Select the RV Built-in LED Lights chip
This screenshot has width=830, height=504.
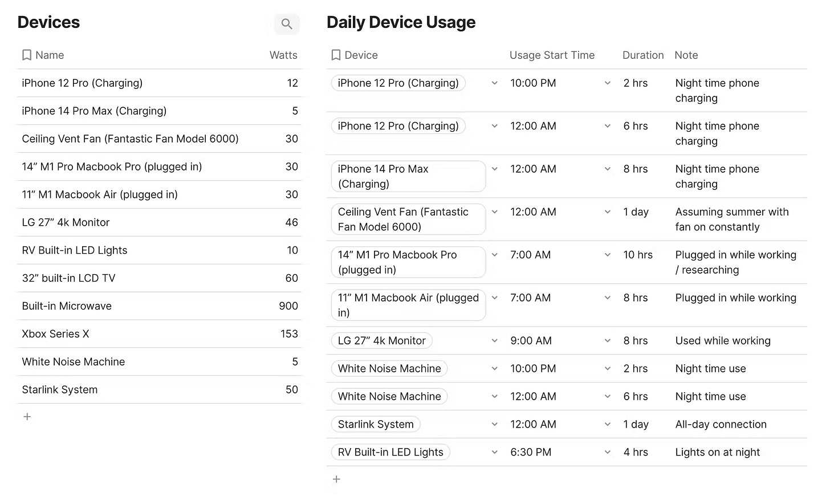click(x=390, y=452)
